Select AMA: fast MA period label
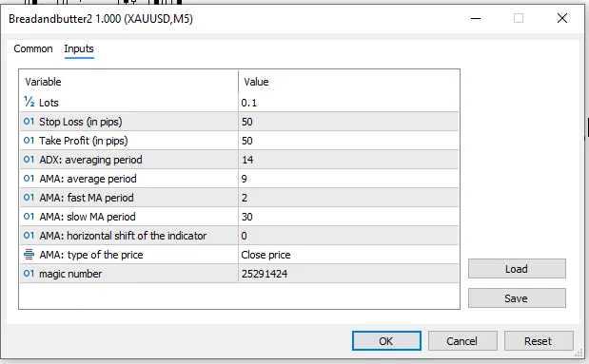Viewport: 589px width, 364px height. (87, 198)
